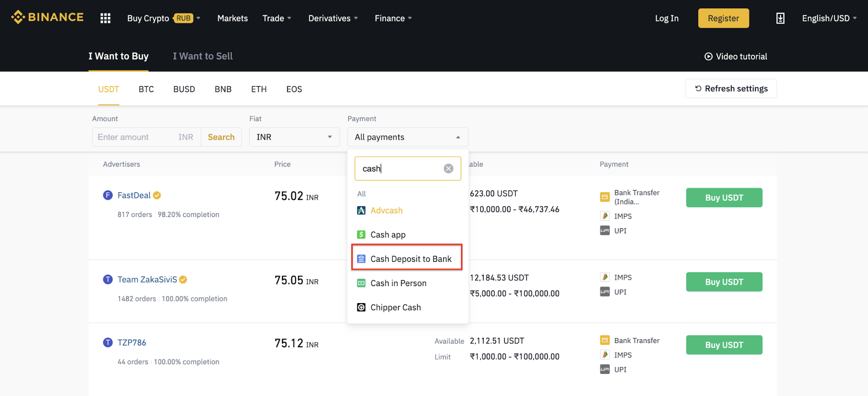Click the Log In link
868x396 pixels.
(667, 18)
